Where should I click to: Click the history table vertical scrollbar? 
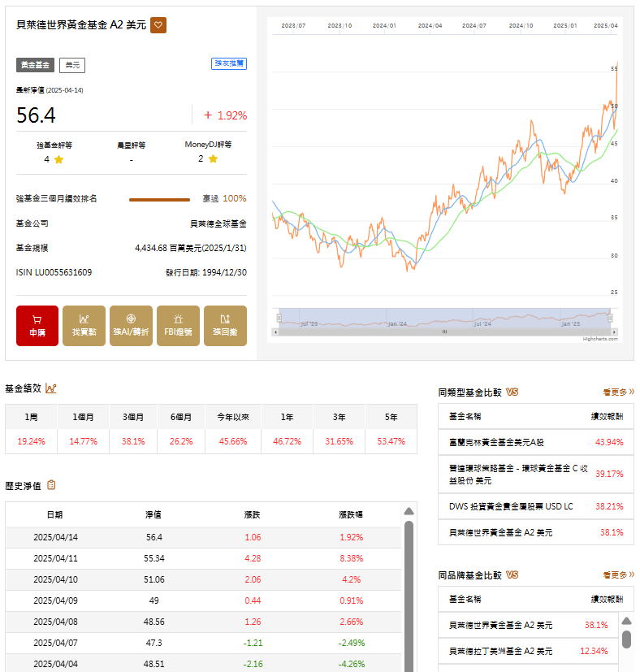(409, 596)
